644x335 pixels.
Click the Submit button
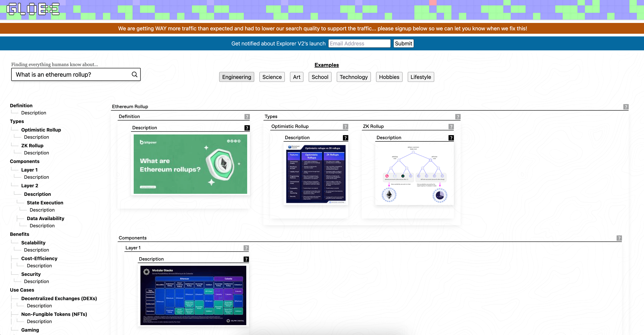pyautogui.click(x=403, y=43)
